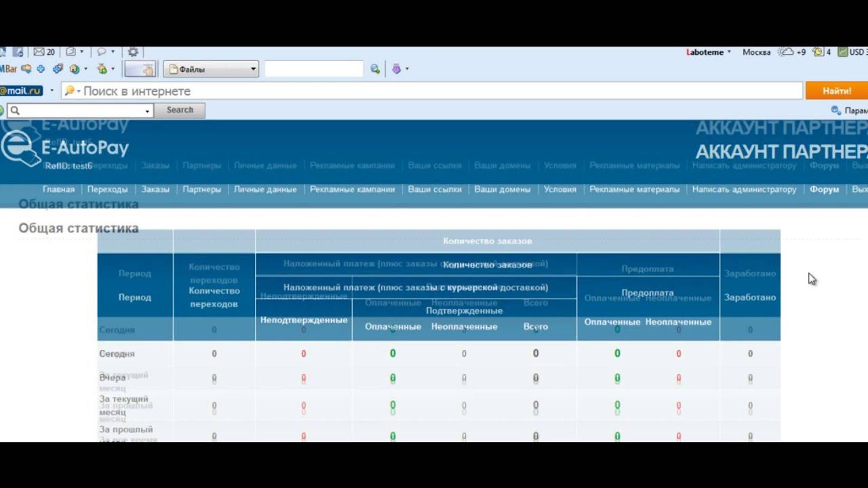This screenshot has height=488, width=868.
Task: Click the green bag icon in MBar
Action: 102,69
